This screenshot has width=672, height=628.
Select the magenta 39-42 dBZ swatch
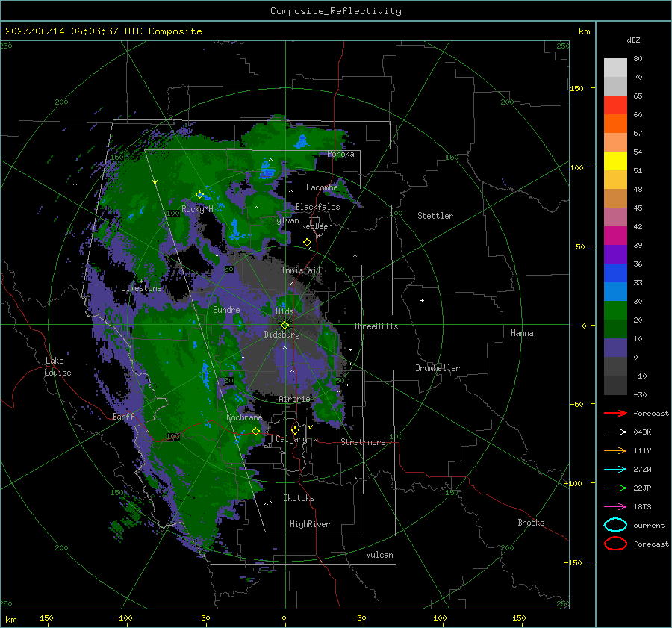(x=615, y=236)
